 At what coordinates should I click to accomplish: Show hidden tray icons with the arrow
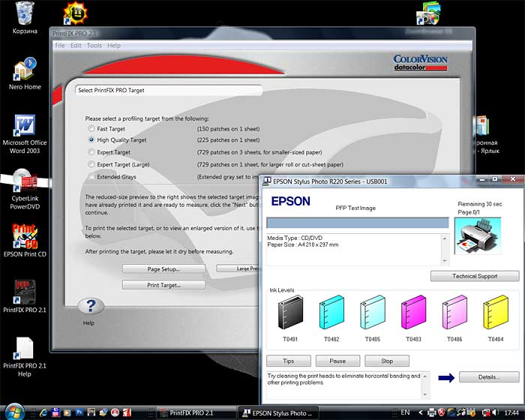tap(421, 412)
